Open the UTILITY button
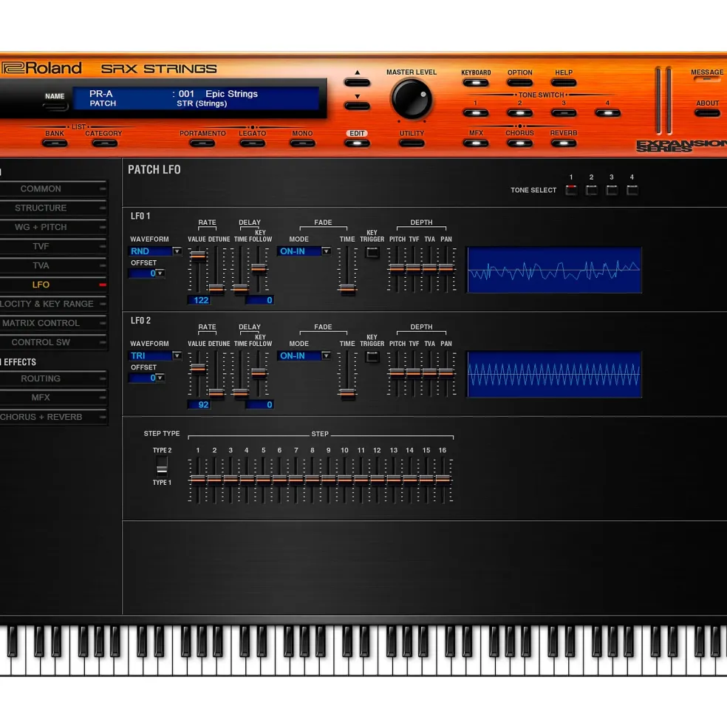Viewport: 727px width, 728px height. [412, 143]
